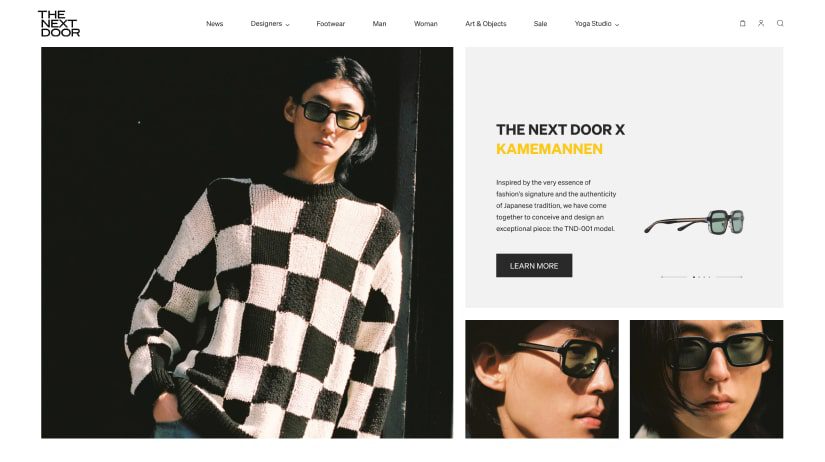Open the shopping bag icon

(x=742, y=23)
